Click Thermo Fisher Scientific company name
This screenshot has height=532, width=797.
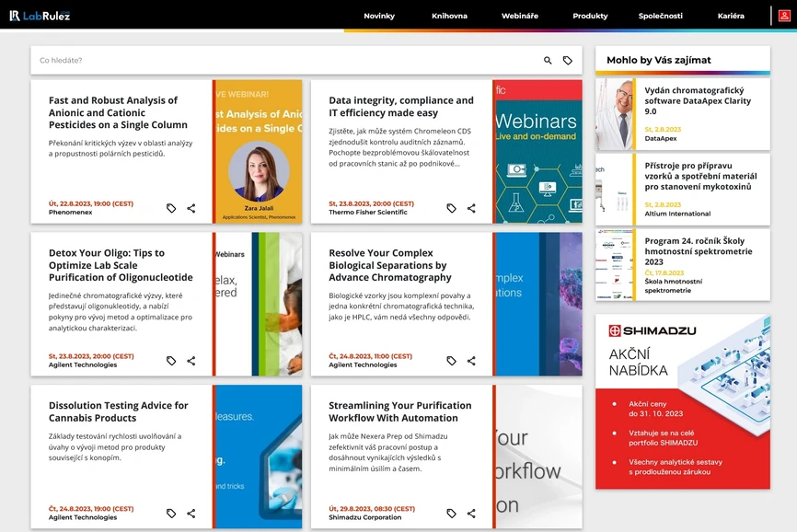[368, 213]
